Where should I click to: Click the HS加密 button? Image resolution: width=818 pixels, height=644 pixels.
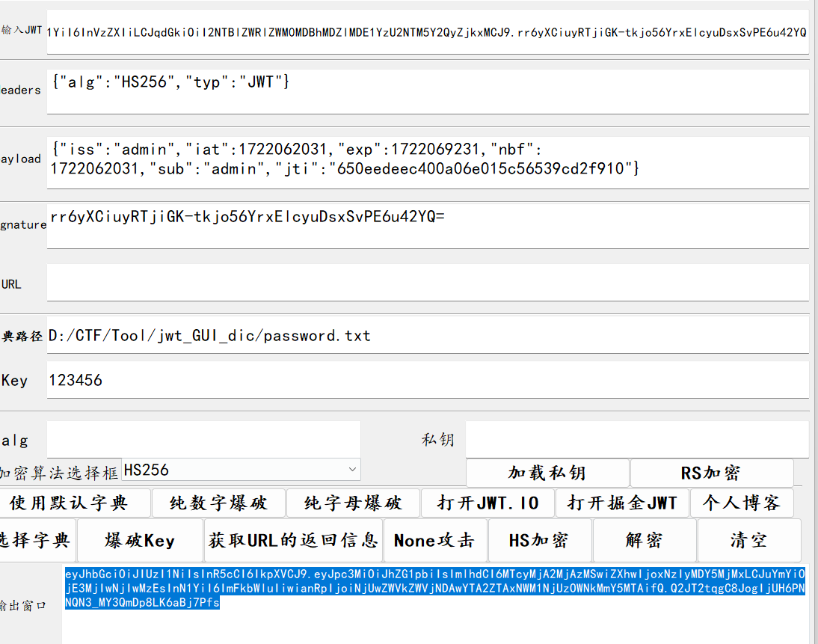(539, 540)
